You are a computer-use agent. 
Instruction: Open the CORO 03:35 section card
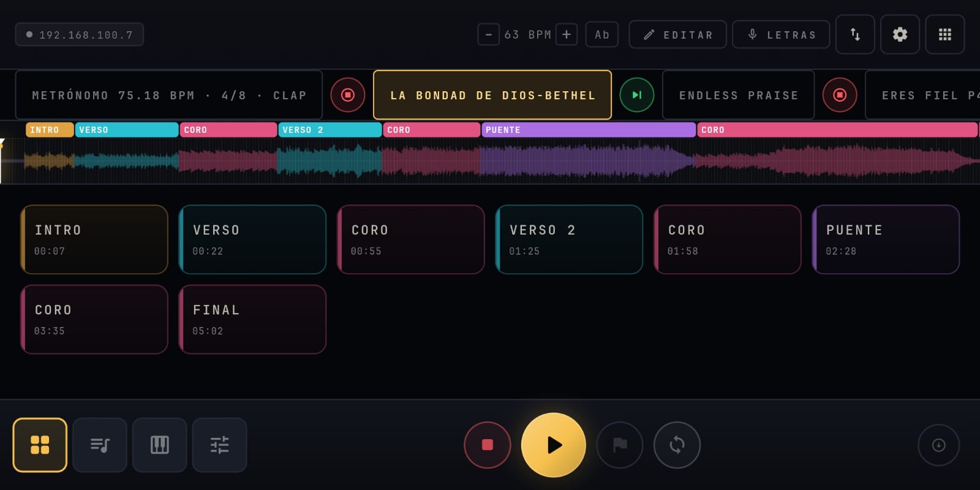coord(94,319)
